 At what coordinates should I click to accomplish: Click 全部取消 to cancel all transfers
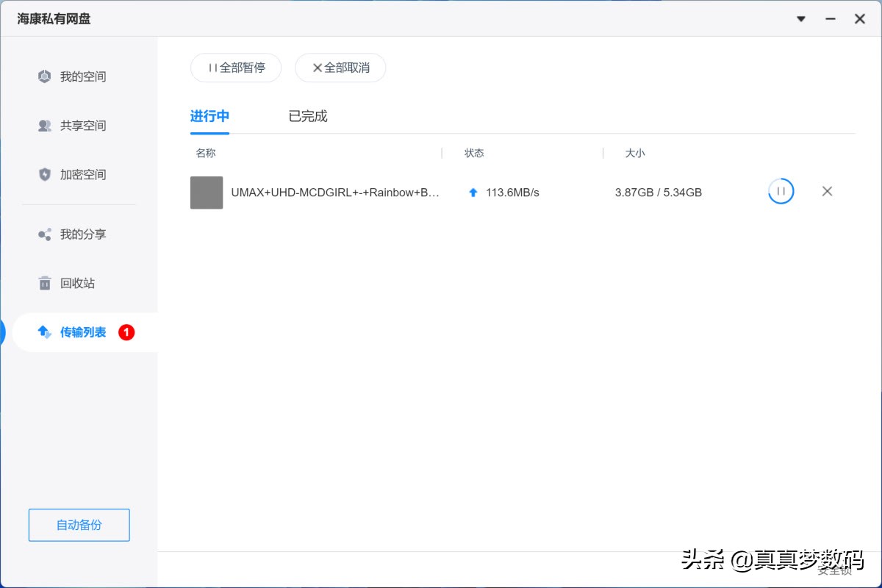[x=340, y=67]
